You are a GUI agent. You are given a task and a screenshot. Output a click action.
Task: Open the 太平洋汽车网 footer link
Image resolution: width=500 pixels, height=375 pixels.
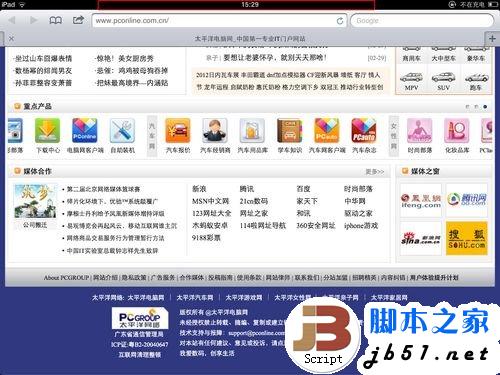click(x=195, y=298)
